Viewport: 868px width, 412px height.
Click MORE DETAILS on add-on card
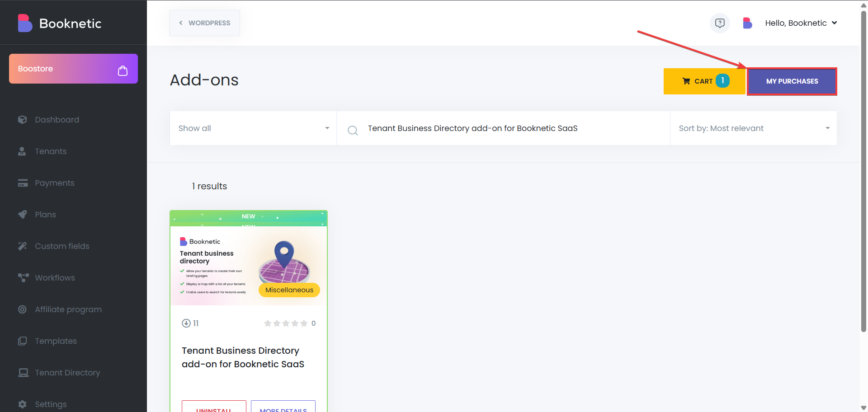pos(283,406)
